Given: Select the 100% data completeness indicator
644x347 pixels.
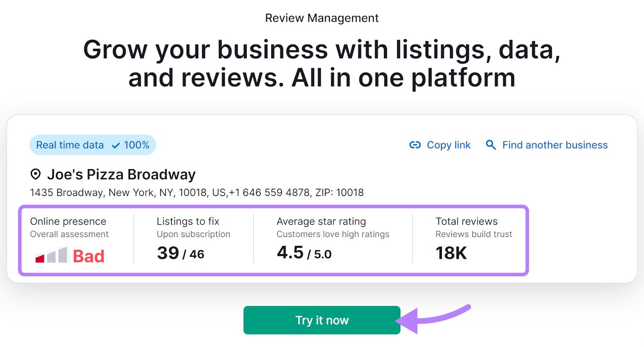Looking at the screenshot, I should tap(136, 145).
